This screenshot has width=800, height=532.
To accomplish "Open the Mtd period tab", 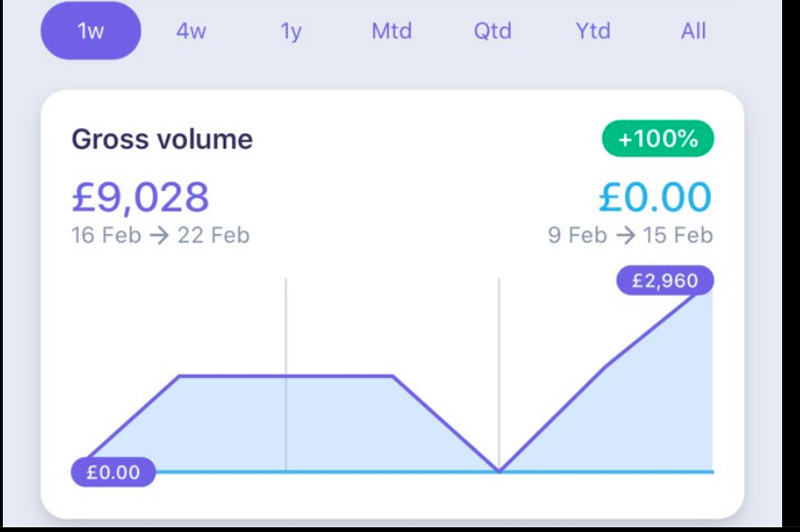I will pos(392,31).
